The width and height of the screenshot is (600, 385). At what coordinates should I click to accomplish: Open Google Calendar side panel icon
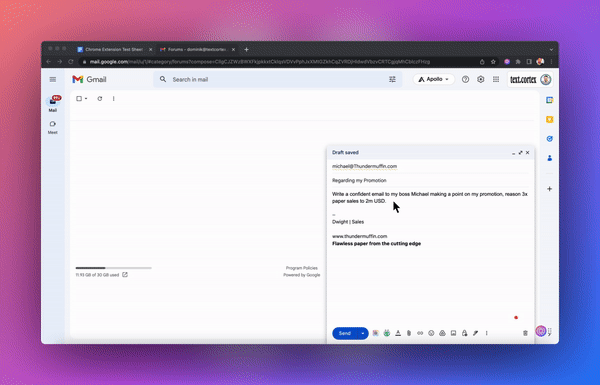click(x=549, y=100)
